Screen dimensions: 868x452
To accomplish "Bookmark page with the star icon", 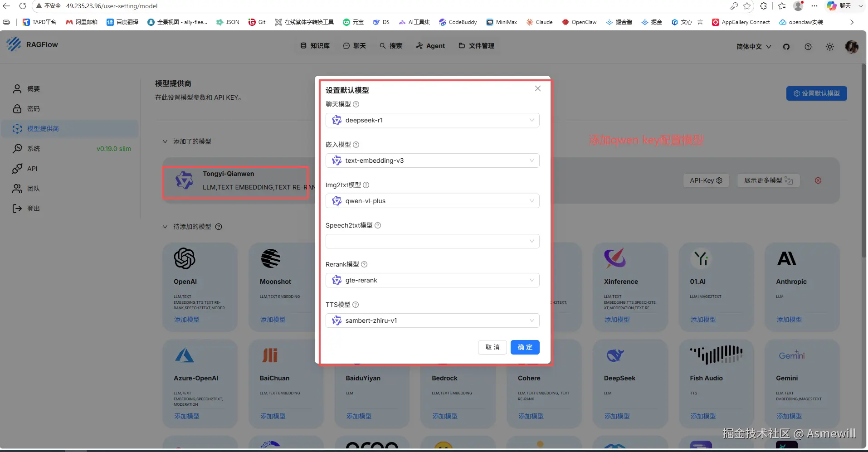I will click(747, 6).
